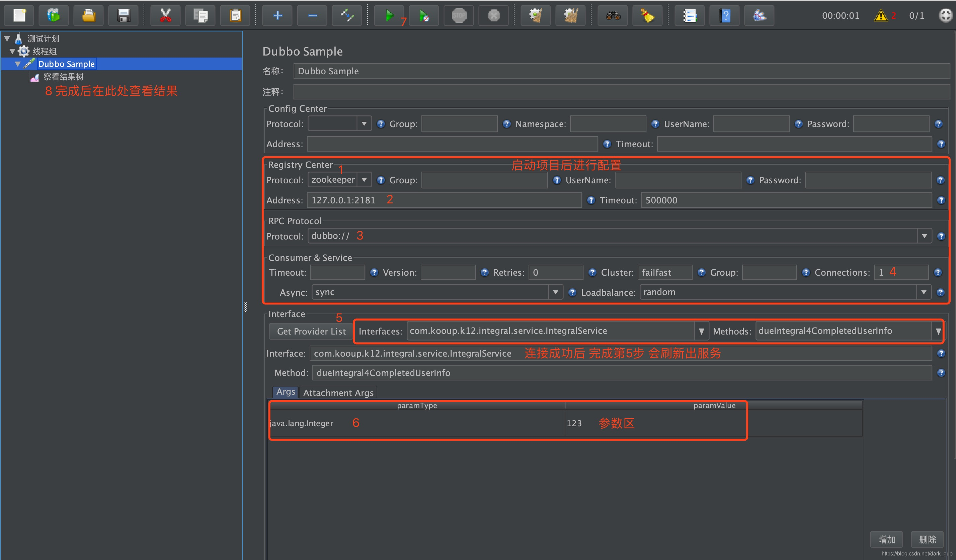The width and height of the screenshot is (956, 560).
Task: Cut the selected element with the scissors icon
Action: pyautogui.click(x=165, y=15)
